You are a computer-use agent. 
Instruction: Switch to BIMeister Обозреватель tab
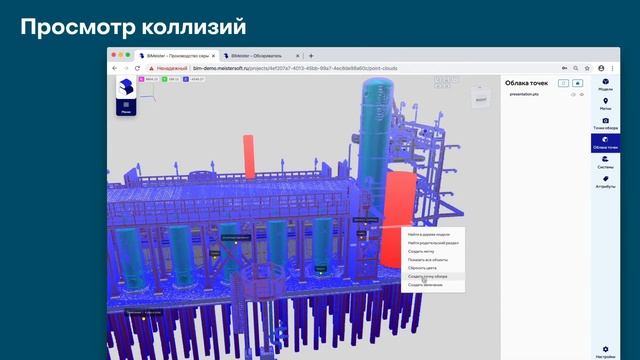pyautogui.click(x=257, y=56)
